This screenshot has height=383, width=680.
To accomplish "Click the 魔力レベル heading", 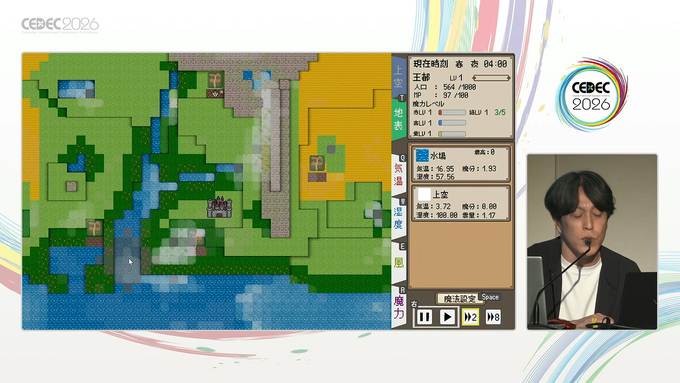I will coord(428,104).
